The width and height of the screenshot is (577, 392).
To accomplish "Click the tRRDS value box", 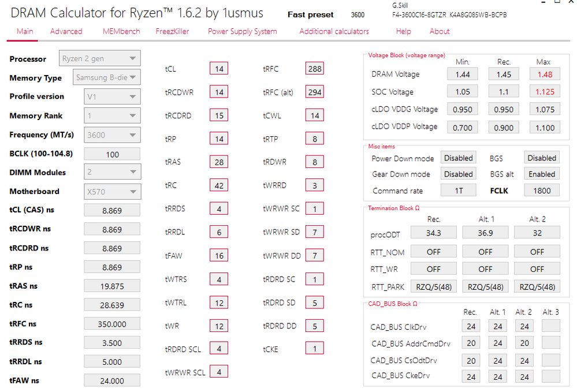I will click(x=219, y=209).
